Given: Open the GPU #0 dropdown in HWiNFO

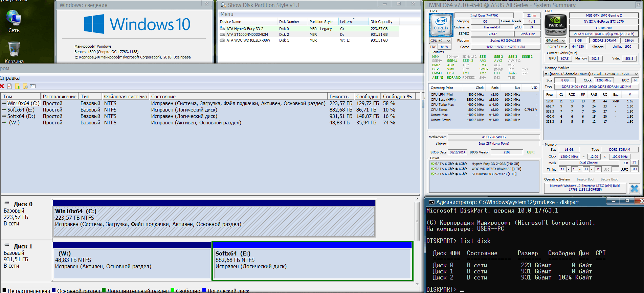Looking at the screenshot, I should coord(555,41).
